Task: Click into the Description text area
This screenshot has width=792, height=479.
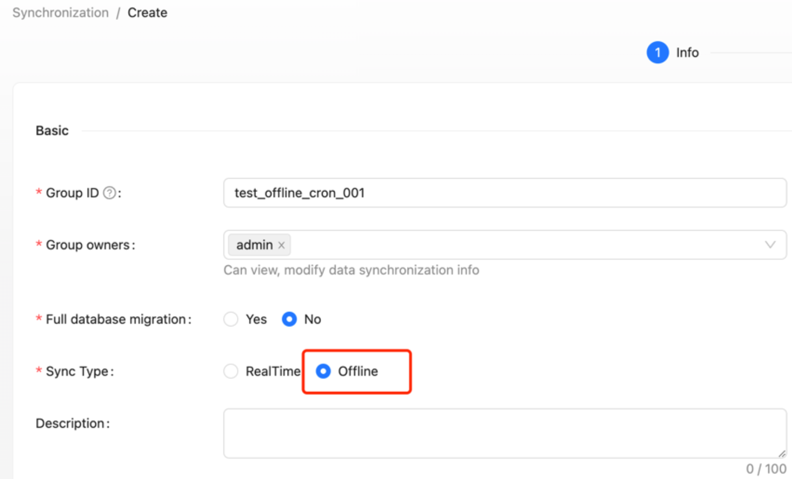Action: pyautogui.click(x=504, y=432)
